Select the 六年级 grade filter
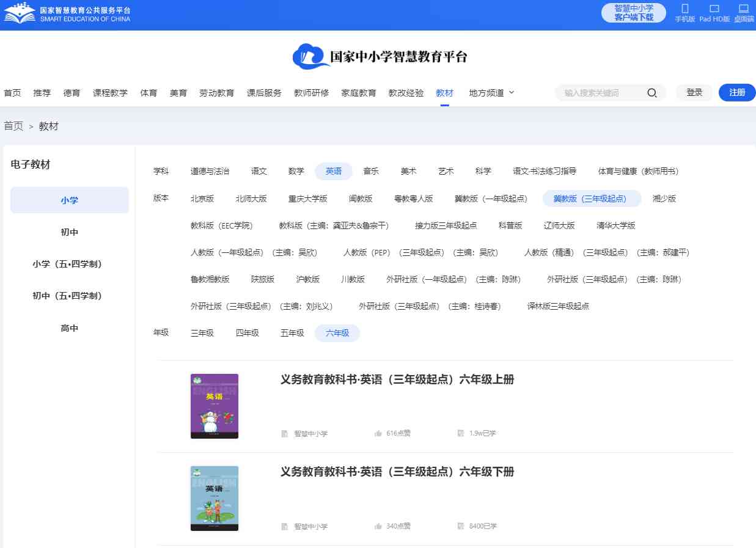 click(x=337, y=333)
